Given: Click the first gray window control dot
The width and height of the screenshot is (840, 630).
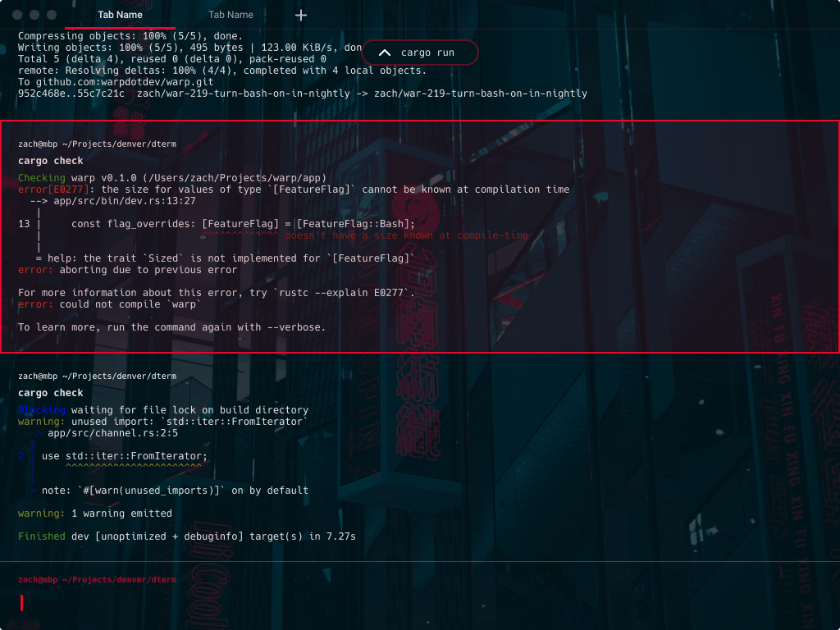Looking at the screenshot, I should pyautogui.click(x=18, y=15).
